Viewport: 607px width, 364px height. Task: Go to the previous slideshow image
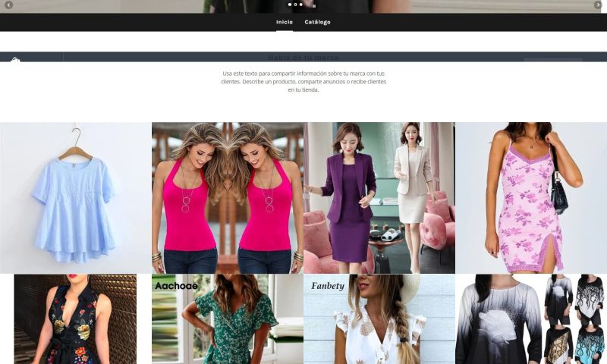pos(8,5)
